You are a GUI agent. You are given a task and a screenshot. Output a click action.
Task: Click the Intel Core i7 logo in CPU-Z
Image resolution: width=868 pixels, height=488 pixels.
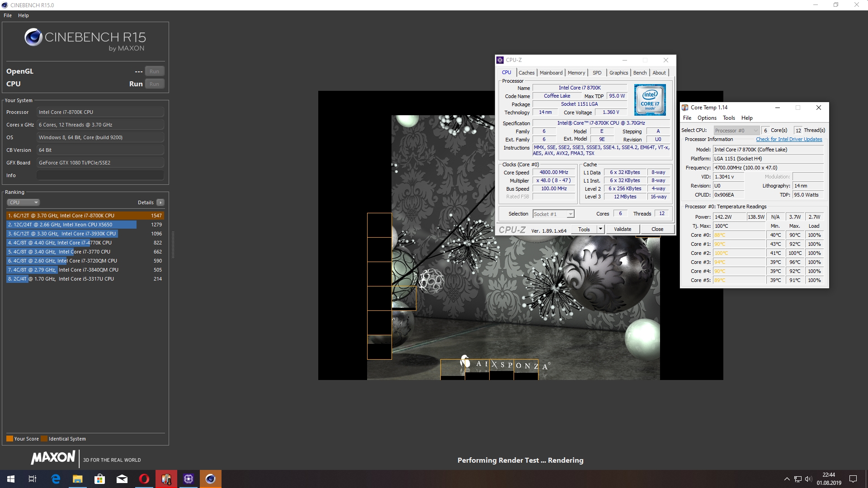coord(650,100)
